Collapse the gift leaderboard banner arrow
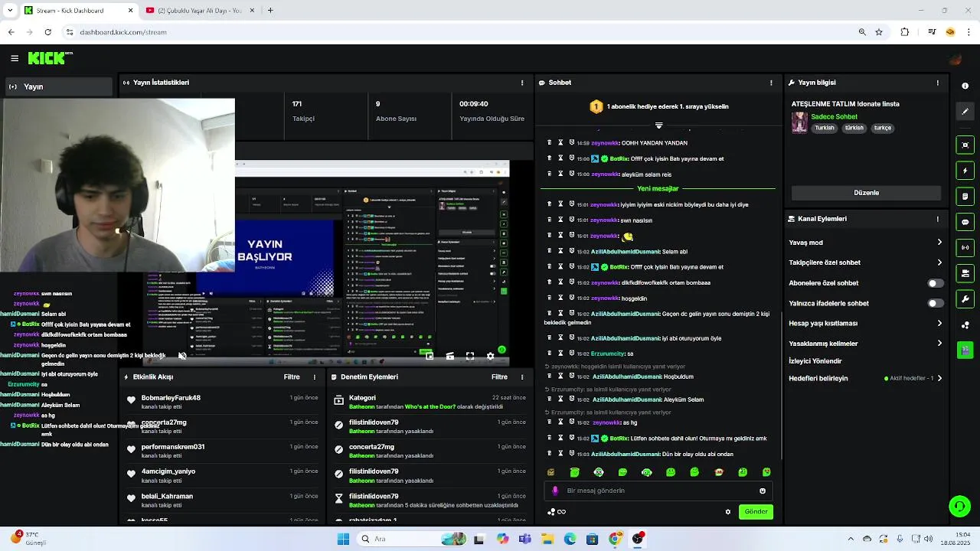 [x=658, y=126]
